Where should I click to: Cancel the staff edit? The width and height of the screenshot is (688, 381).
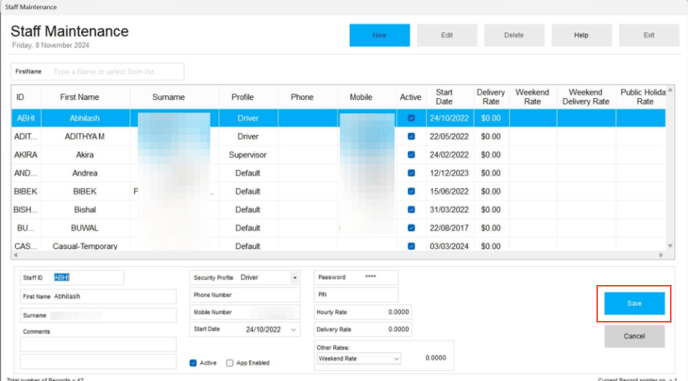634,336
